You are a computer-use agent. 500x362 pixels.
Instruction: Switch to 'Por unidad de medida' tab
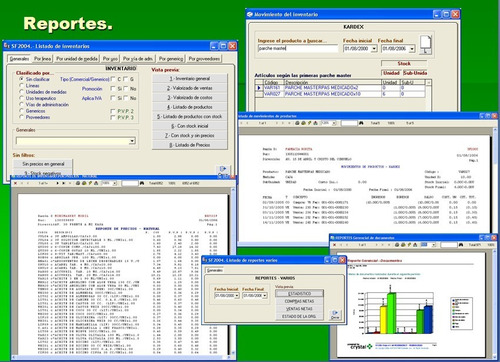click(x=77, y=59)
